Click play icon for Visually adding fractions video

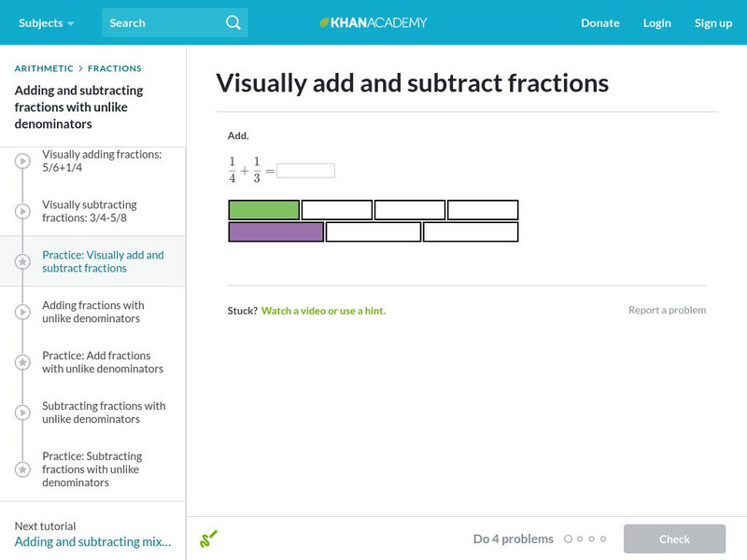point(23,161)
